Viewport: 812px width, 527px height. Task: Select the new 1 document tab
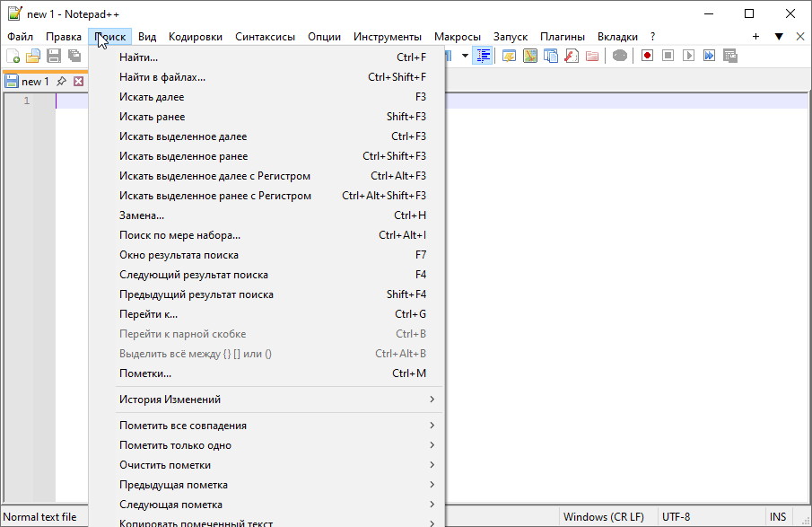pos(35,82)
